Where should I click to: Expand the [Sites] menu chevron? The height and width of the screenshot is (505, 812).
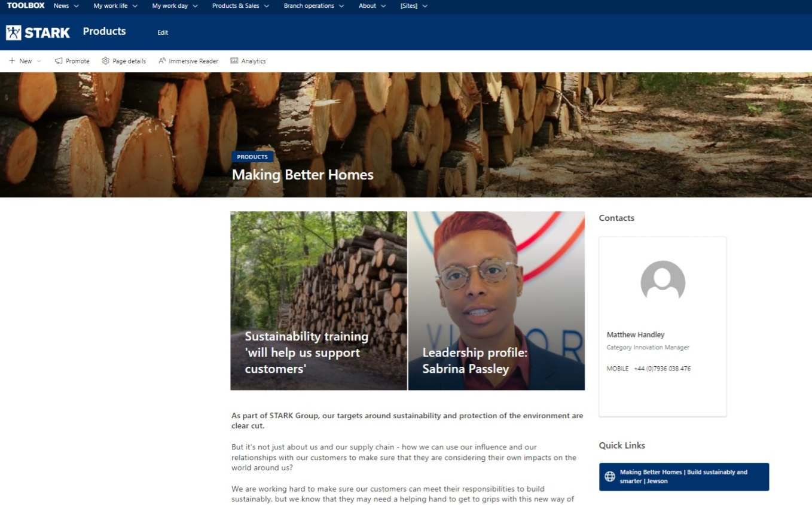tap(425, 6)
